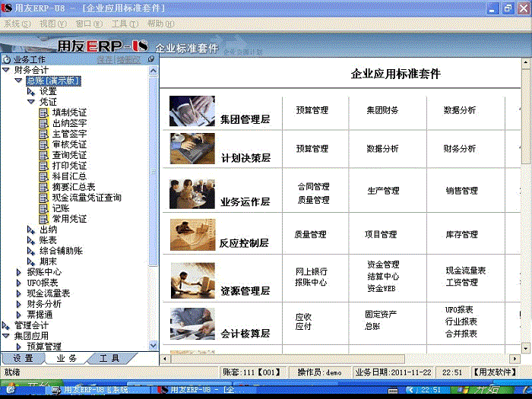
Task: Click the 业务工作 panel header icon
Action: [x=6, y=60]
